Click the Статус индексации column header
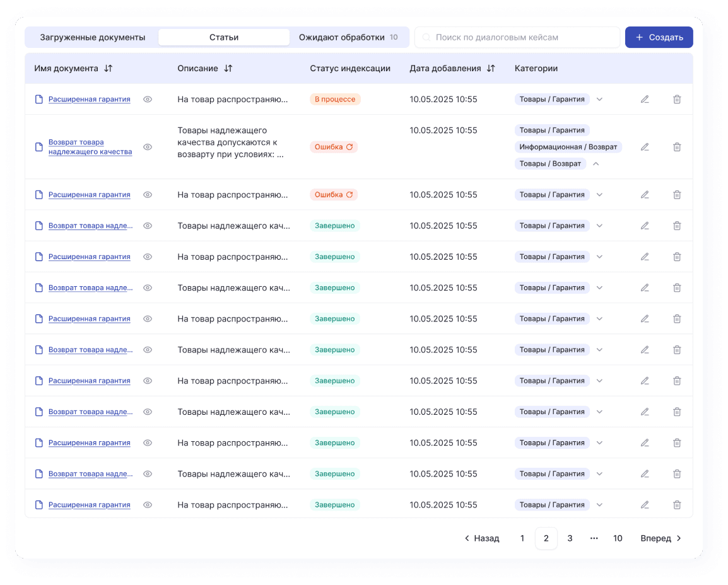Screen dimensions: 728x585 point(350,68)
